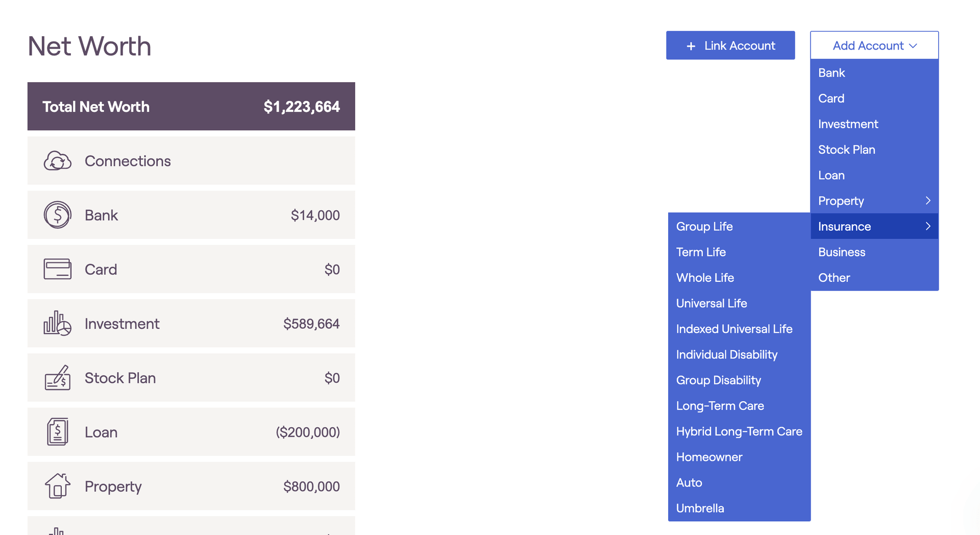Click the Bank dollar coin icon
Viewport: 980px width, 535px height.
57,215
